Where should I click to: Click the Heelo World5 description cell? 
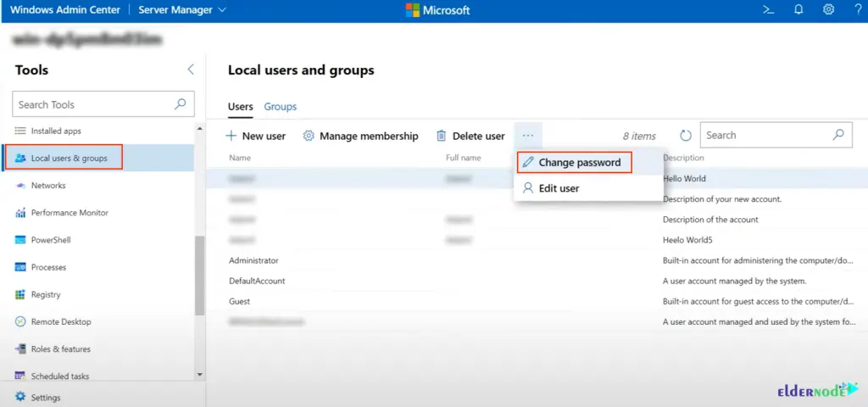[687, 240]
